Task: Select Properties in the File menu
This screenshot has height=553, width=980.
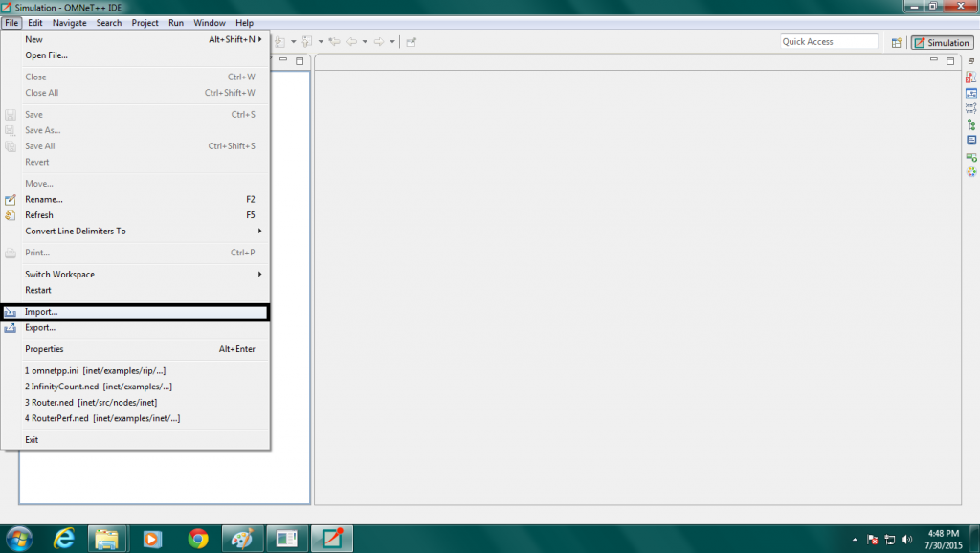Action: click(44, 349)
